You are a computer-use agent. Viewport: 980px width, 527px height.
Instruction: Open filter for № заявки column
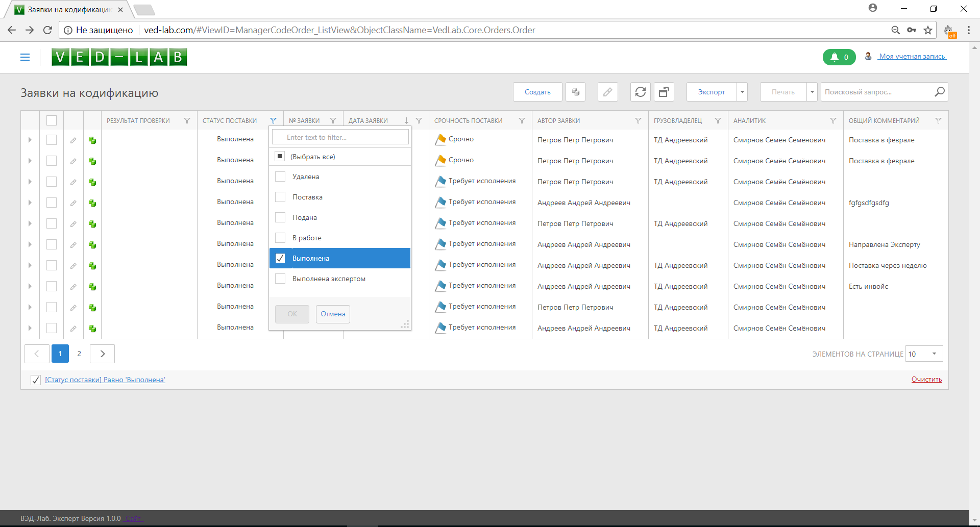tap(333, 121)
